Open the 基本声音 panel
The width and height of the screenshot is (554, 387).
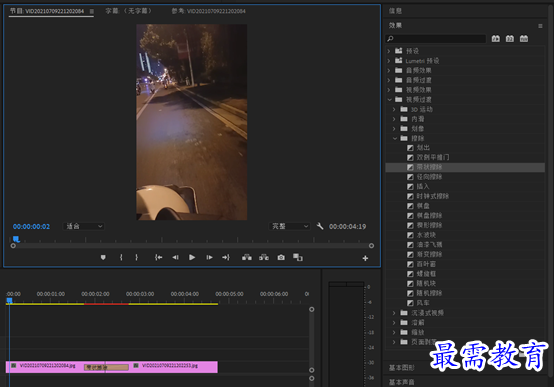point(401,382)
